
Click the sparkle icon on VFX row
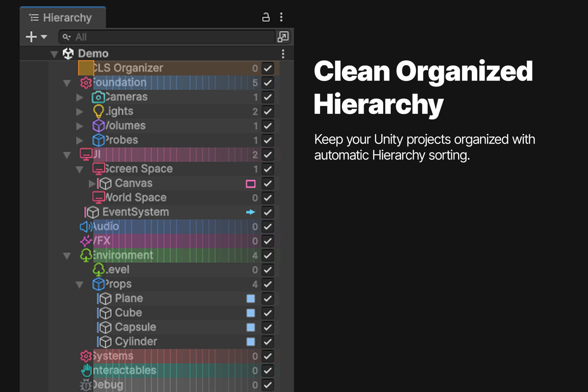(86, 241)
